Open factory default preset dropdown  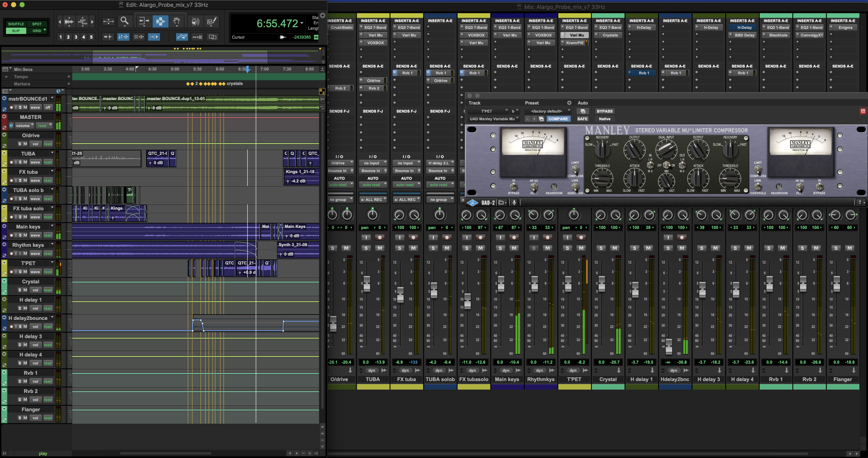[548, 111]
